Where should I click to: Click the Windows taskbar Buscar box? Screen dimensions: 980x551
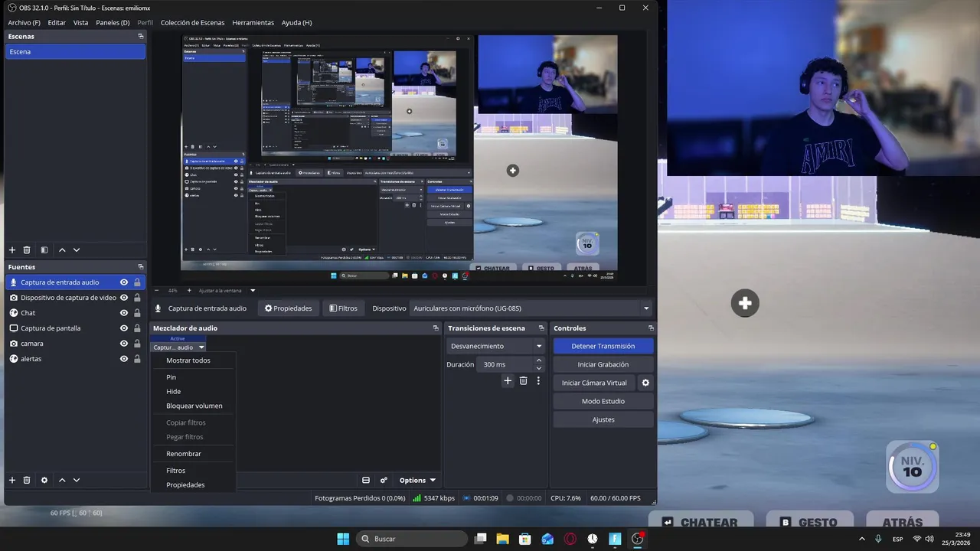[x=412, y=539]
